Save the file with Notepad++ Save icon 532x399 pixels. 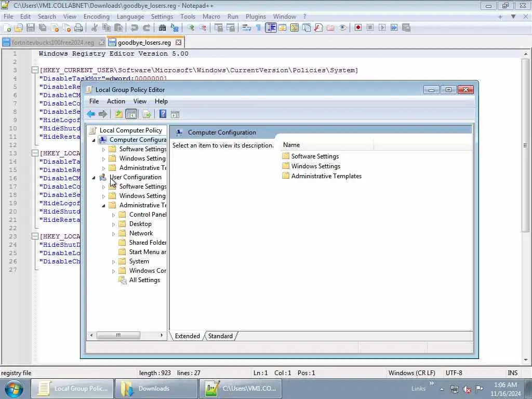(x=31, y=28)
